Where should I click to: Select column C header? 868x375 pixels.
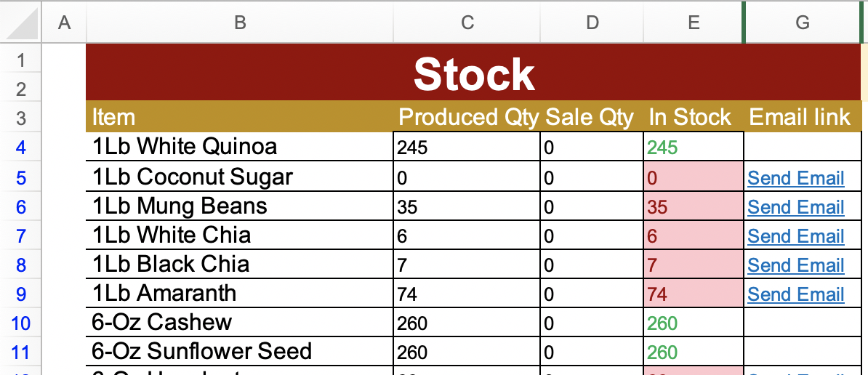[467, 22]
